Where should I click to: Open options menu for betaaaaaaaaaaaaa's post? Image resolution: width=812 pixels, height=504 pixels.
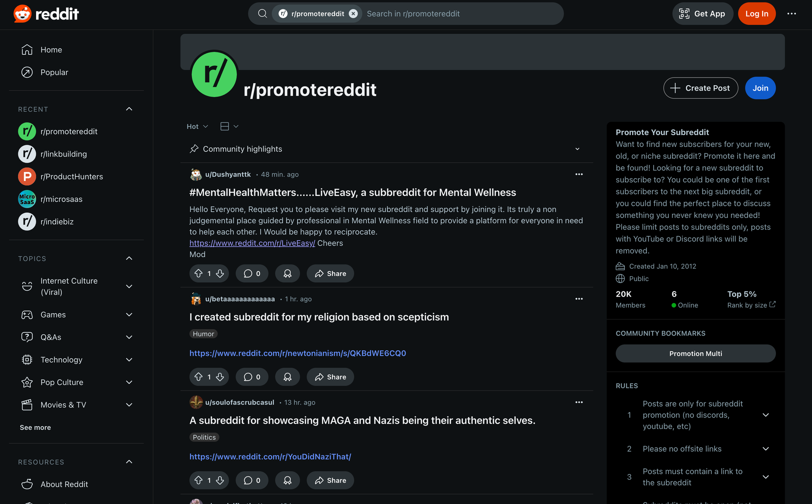pos(579,299)
